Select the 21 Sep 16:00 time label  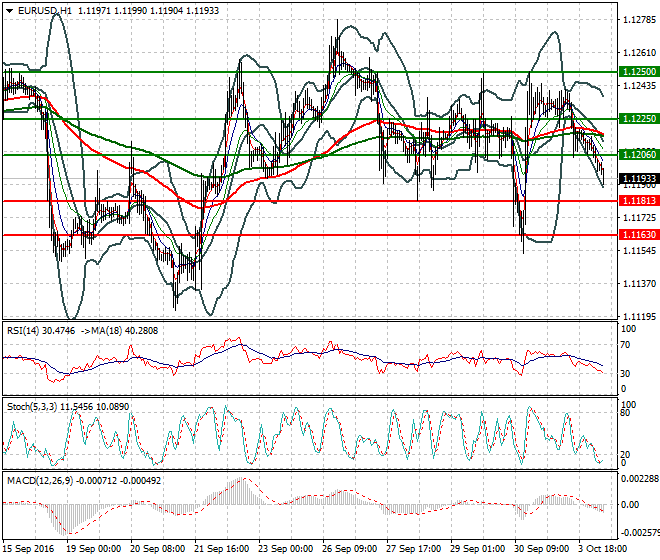pos(221,549)
